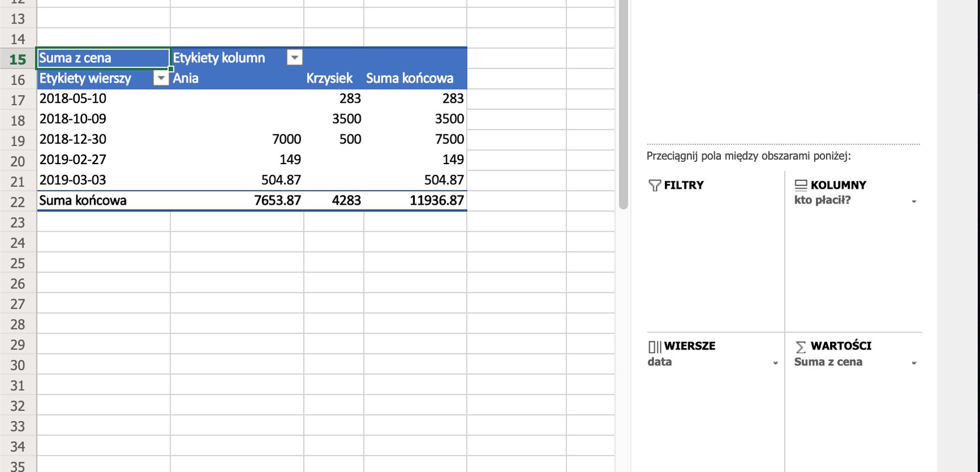Click the FILTRY funnel icon
The height and width of the screenshot is (472, 980).
coord(655,185)
